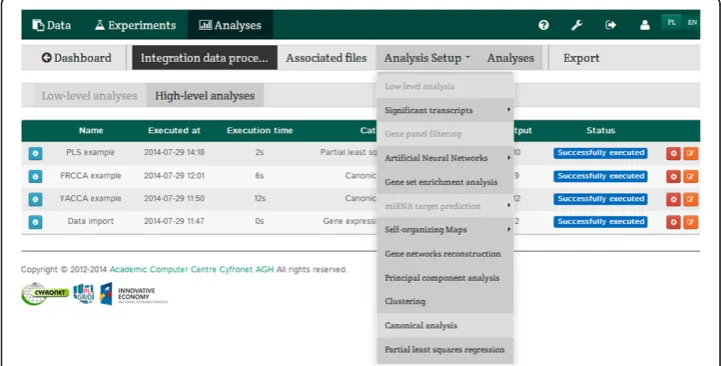Select Integration data proce... item
This screenshot has width=721, height=366.
point(205,58)
